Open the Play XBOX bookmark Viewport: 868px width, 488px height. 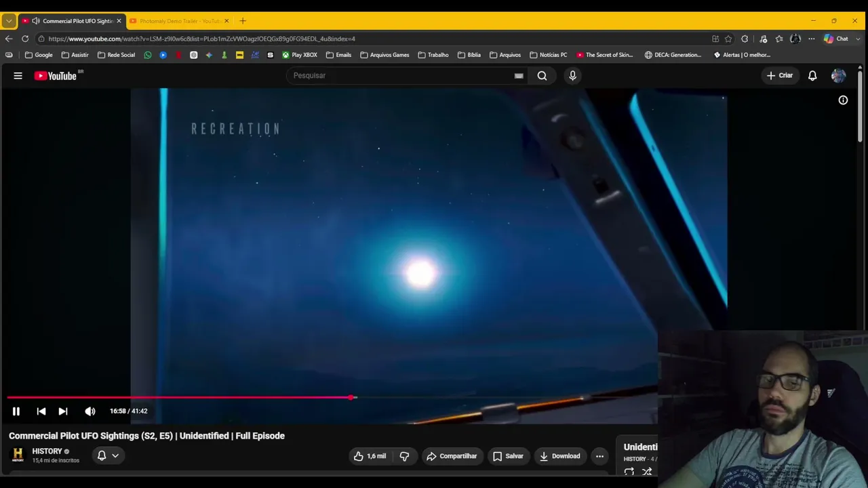pyautogui.click(x=300, y=55)
